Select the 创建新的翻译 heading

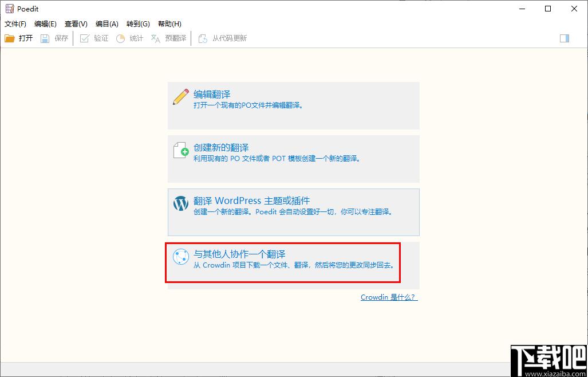click(x=221, y=147)
